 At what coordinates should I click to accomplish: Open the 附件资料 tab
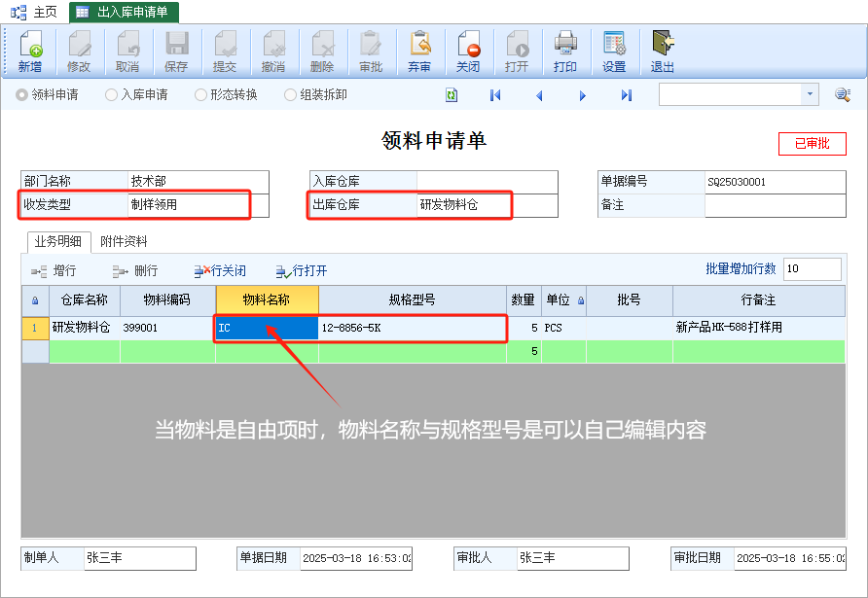tap(124, 242)
